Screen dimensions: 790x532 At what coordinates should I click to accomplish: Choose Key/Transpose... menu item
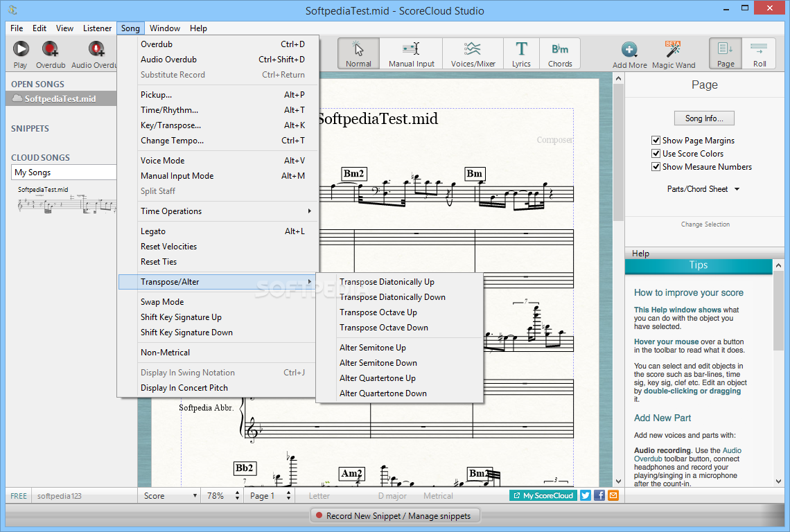218,125
